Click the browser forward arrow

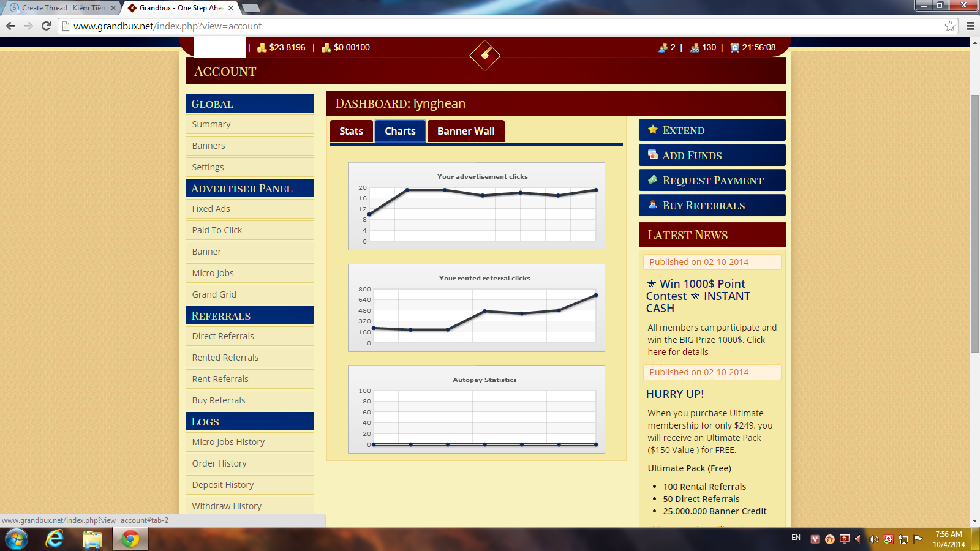[28, 26]
